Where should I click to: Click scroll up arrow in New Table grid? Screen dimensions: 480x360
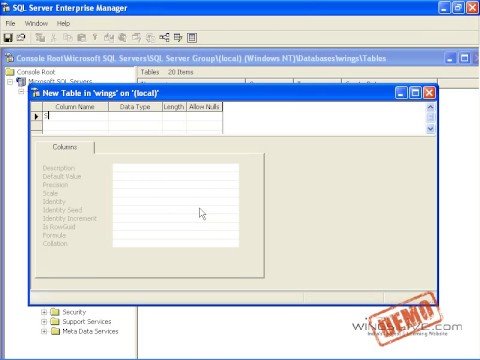(430, 107)
